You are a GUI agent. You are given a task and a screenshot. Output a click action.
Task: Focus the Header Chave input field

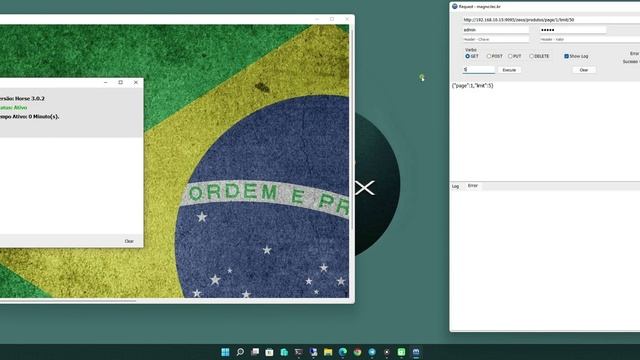(496, 40)
